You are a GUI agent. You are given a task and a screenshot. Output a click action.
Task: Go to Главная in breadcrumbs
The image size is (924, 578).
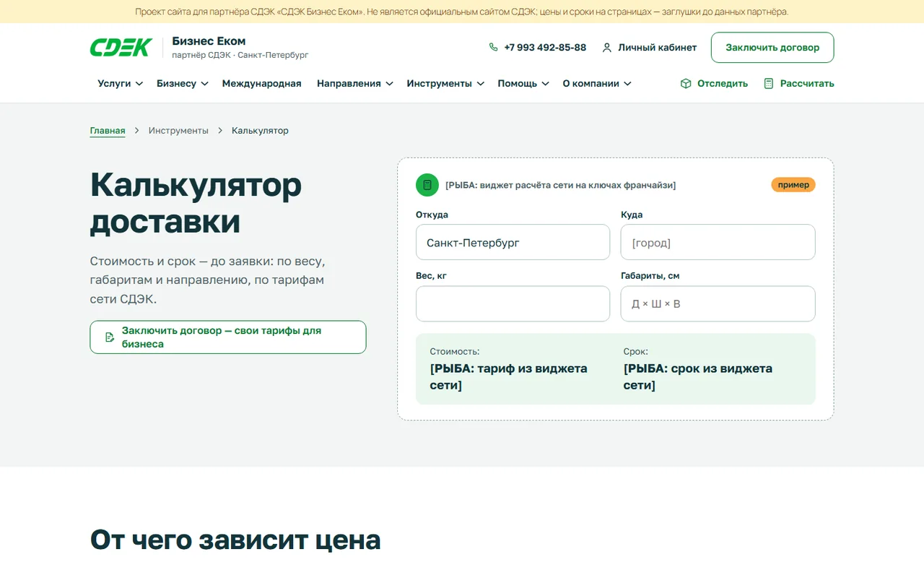(108, 131)
